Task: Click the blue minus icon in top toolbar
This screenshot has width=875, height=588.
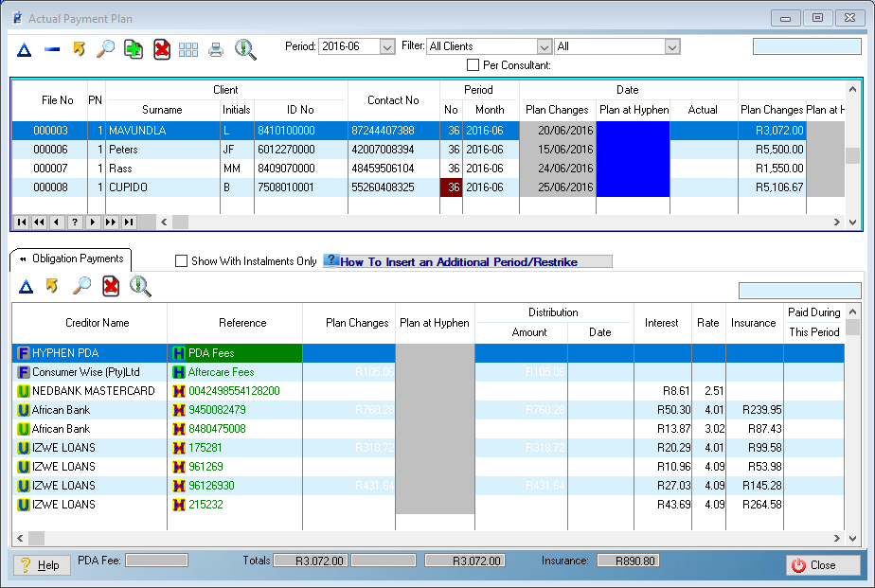Action: tap(52, 50)
